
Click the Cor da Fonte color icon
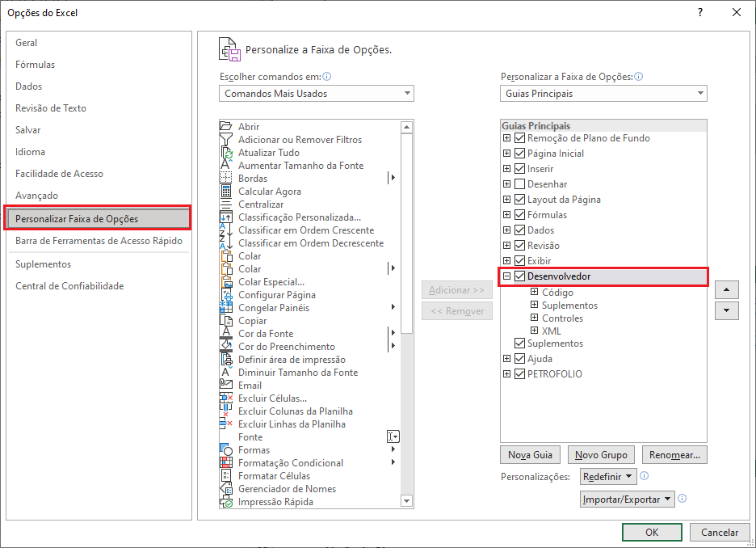(227, 333)
